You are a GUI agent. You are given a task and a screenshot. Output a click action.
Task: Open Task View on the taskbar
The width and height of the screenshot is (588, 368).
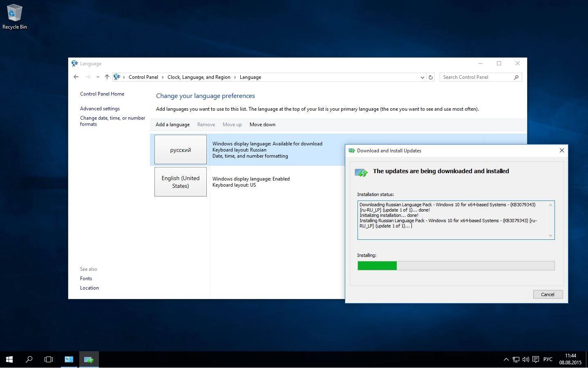point(49,359)
